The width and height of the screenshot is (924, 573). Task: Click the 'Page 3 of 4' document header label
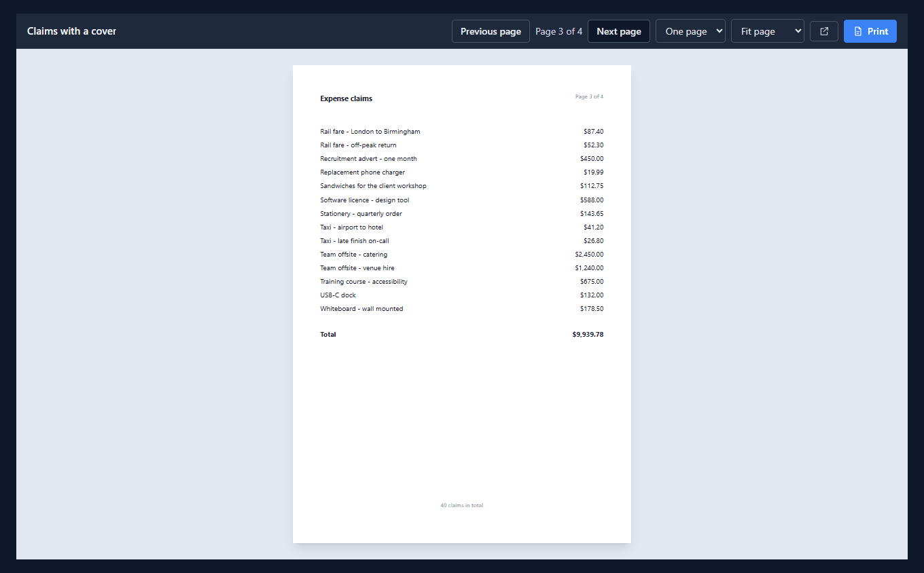[x=589, y=97]
